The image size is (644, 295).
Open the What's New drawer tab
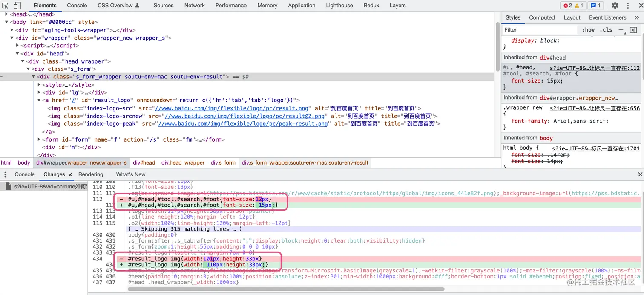point(131,174)
